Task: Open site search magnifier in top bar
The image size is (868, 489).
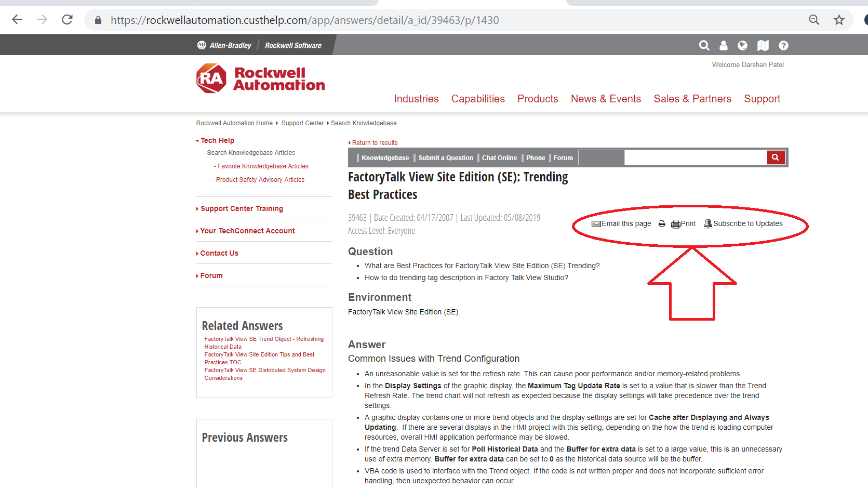Action: (x=704, y=46)
